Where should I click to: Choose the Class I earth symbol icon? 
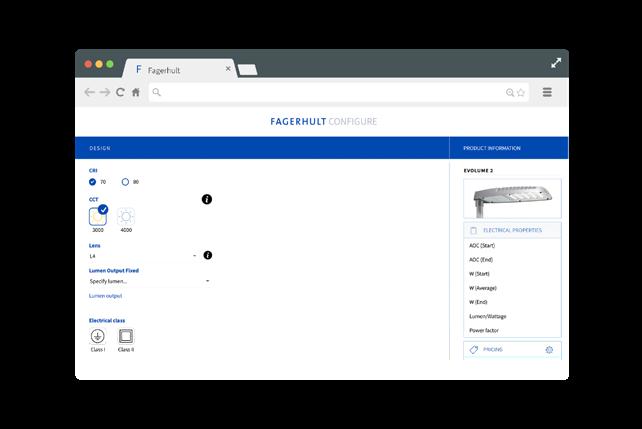[97, 336]
